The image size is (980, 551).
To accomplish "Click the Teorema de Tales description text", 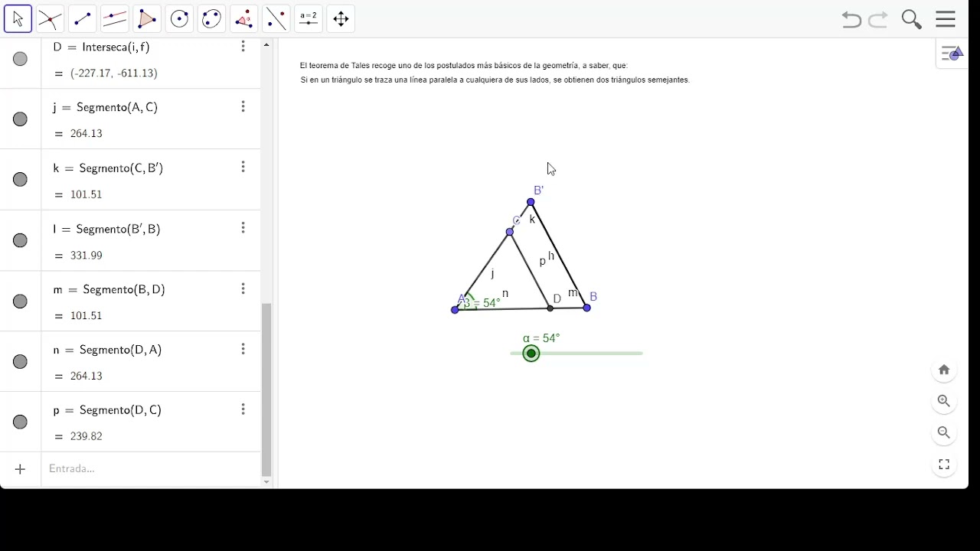I will [x=464, y=66].
